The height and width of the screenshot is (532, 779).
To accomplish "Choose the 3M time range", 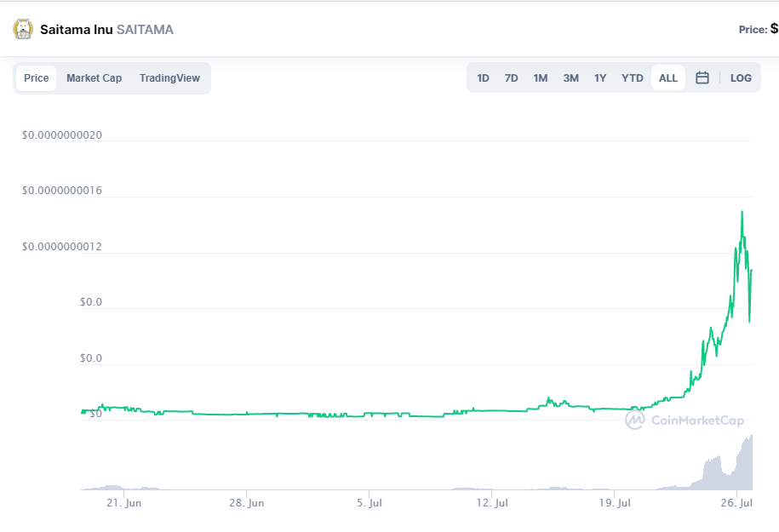I will [x=570, y=78].
